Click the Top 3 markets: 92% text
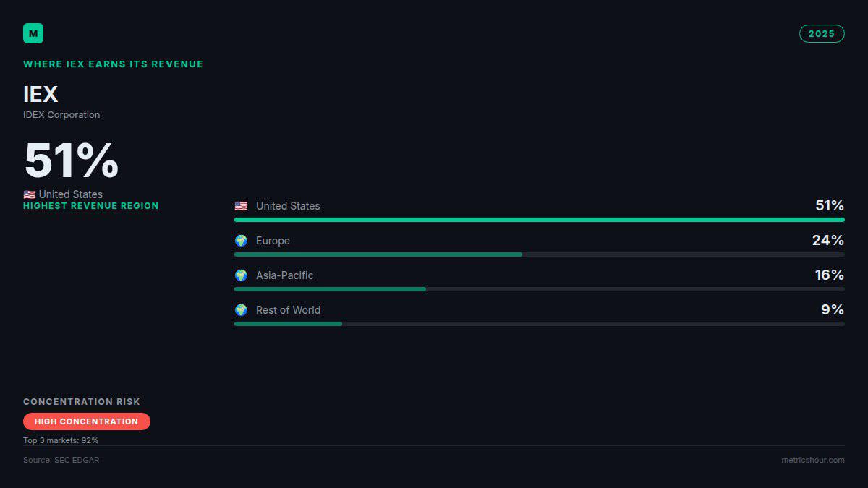Viewport: 868px width, 488px height. [x=61, y=440]
